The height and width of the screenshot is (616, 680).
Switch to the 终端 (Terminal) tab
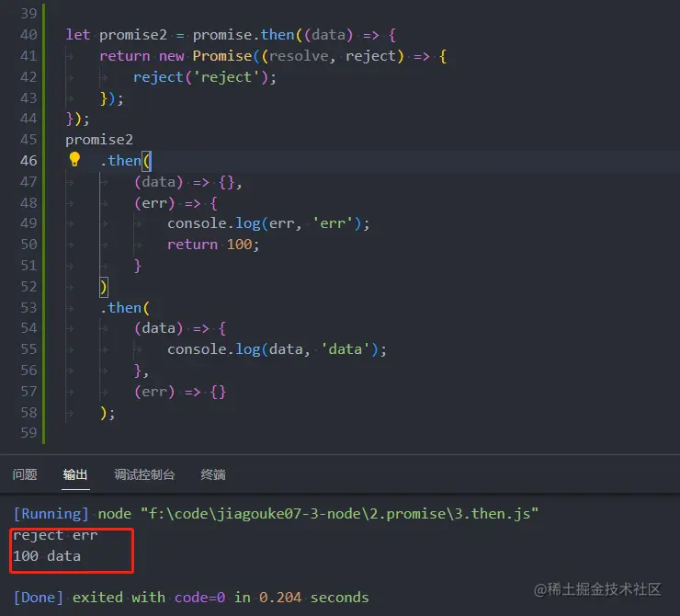[x=213, y=474]
